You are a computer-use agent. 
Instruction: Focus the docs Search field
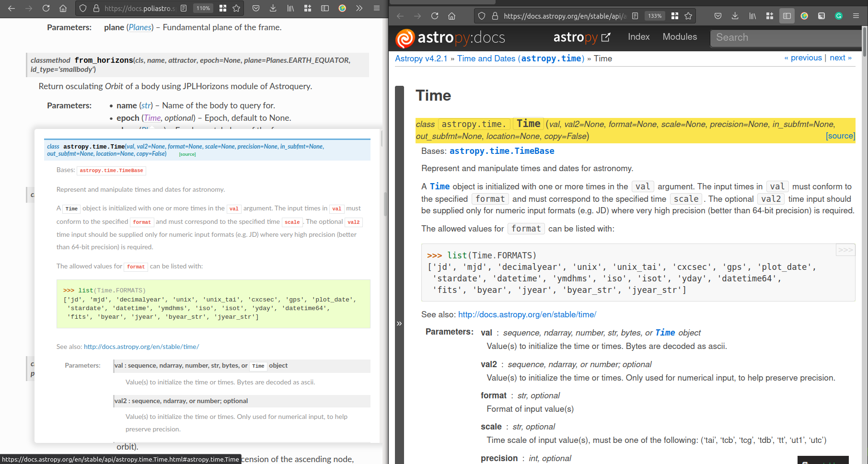[786, 37]
